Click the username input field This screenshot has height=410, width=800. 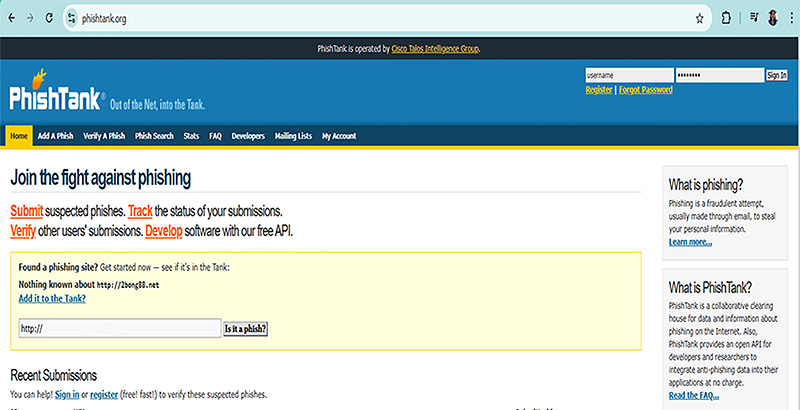coord(629,75)
